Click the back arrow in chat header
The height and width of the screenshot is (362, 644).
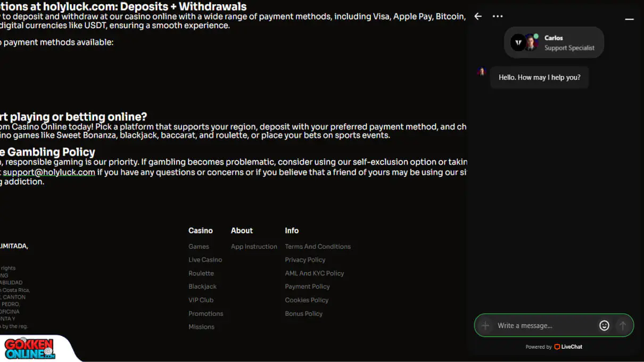tap(478, 16)
